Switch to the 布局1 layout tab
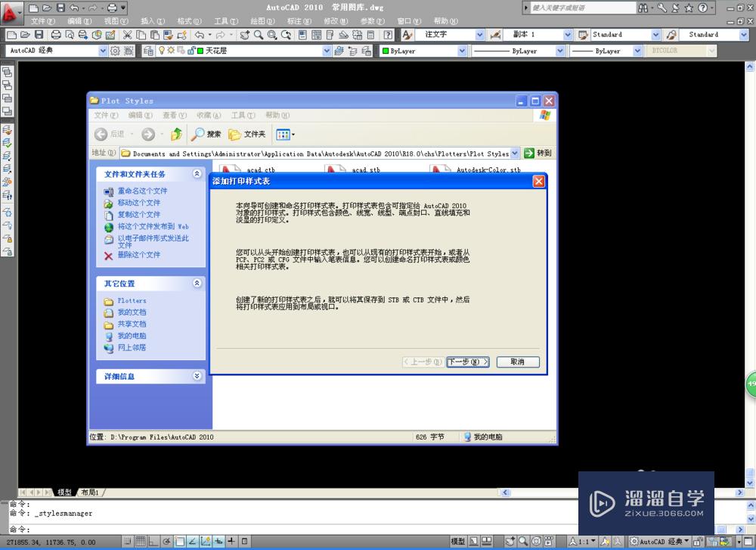Screen dimensions: 756x550 click(90, 492)
